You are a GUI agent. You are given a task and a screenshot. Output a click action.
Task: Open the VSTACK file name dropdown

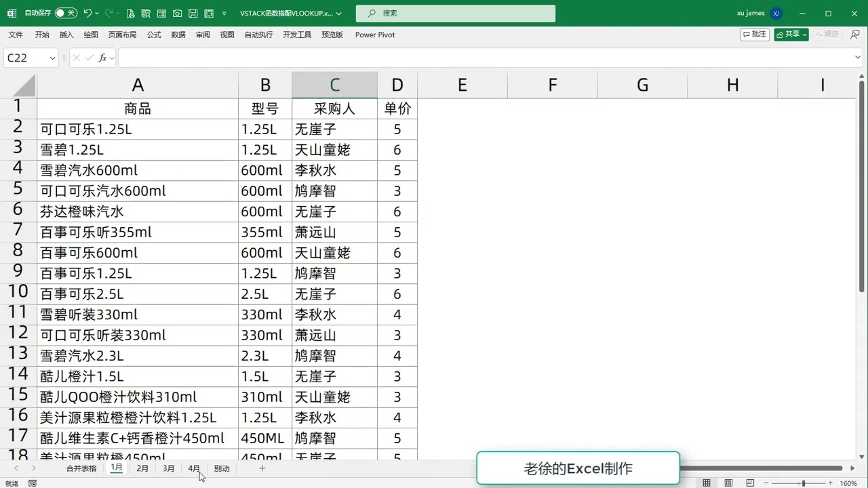click(339, 13)
